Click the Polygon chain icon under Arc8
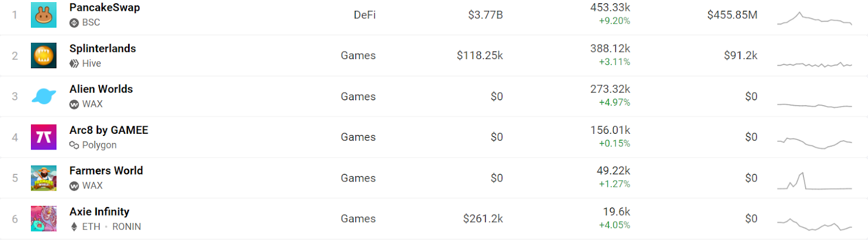Viewport: 868px width, 240px height. [74, 145]
